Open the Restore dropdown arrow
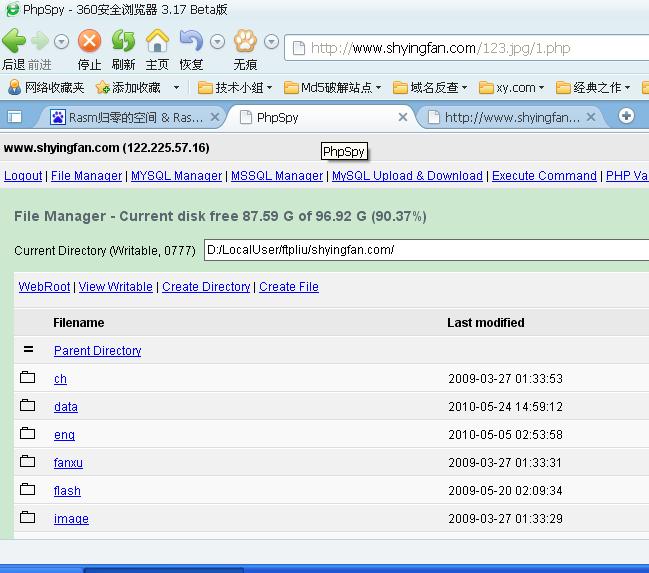The height and width of the screenshot is (573, 649). point(217,42)
